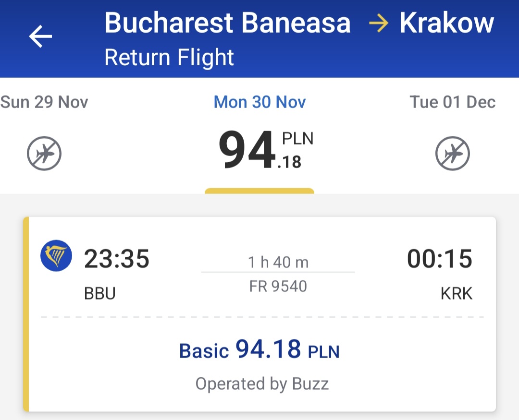Select the Basic 94.18 PLN fare
This screenshot has height=420, width=519.
259,349
